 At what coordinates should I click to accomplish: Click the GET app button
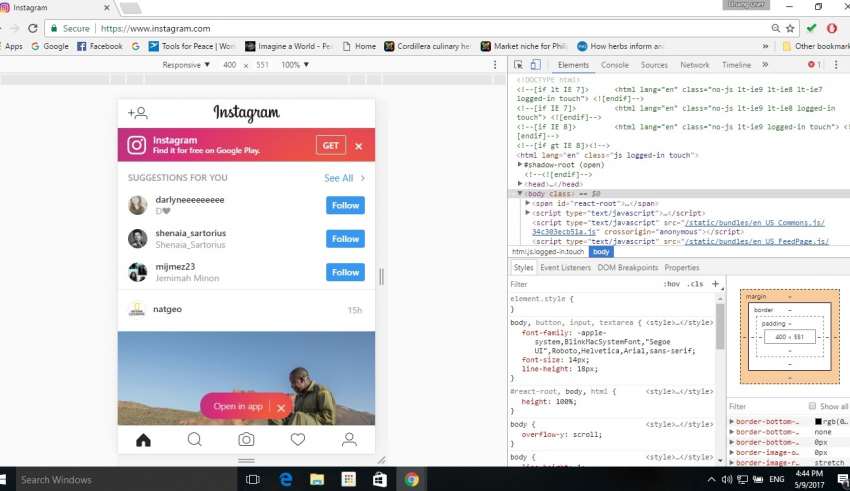[331, 145]
